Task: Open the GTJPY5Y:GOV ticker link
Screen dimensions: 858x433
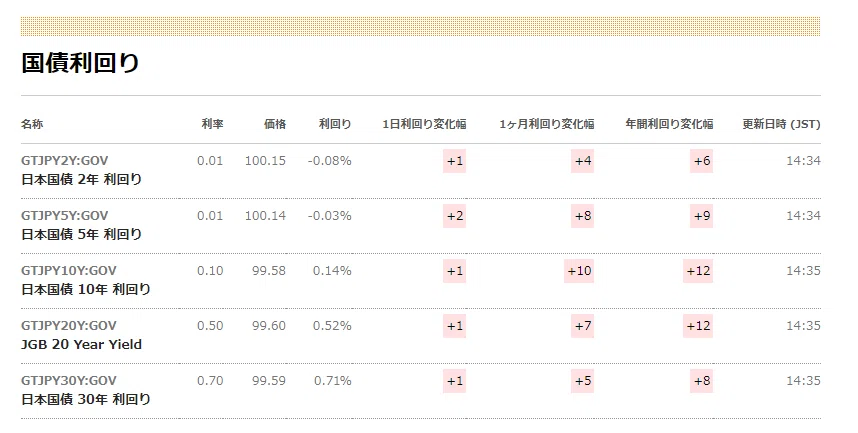Action: [x=65, y=216]
